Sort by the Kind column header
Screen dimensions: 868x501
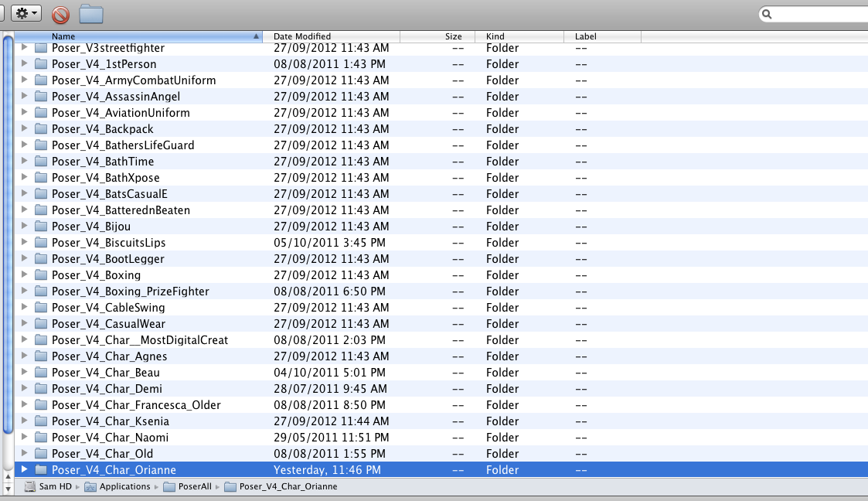tap(519, 36)
